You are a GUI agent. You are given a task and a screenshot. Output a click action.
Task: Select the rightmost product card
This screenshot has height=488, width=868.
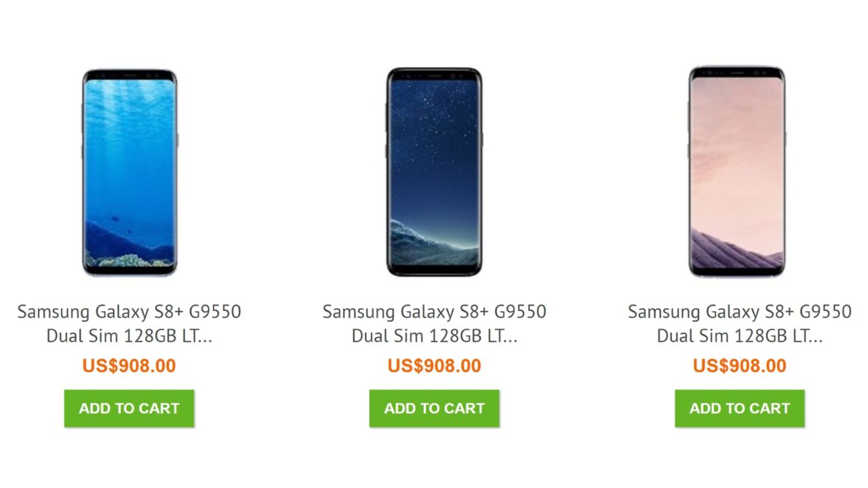(x=739, y=237)
